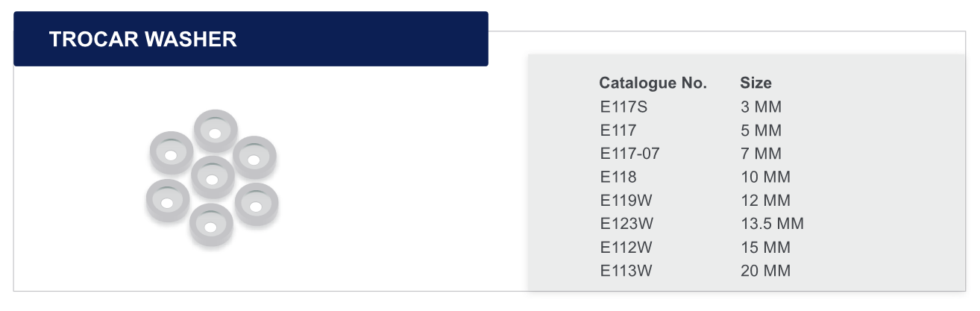
Task: Click the 13.5 MM size entry
Action: click(772, 224)
